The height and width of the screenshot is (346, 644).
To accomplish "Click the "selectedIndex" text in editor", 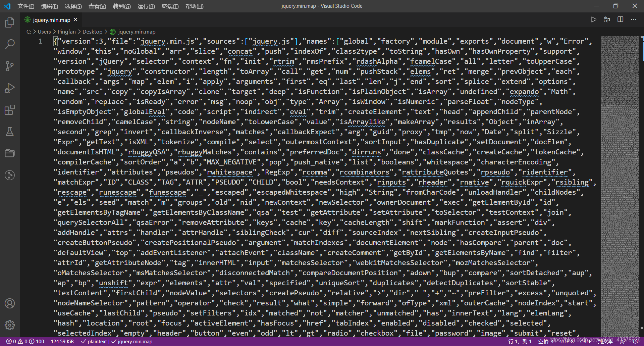I will (85, 333).
